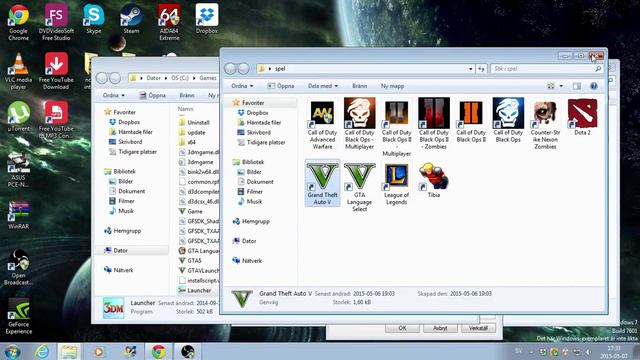Screen dimensions: 640x360
Task: Open DVDVideoSoft Free Studio desktop icon
Action: 56,22
